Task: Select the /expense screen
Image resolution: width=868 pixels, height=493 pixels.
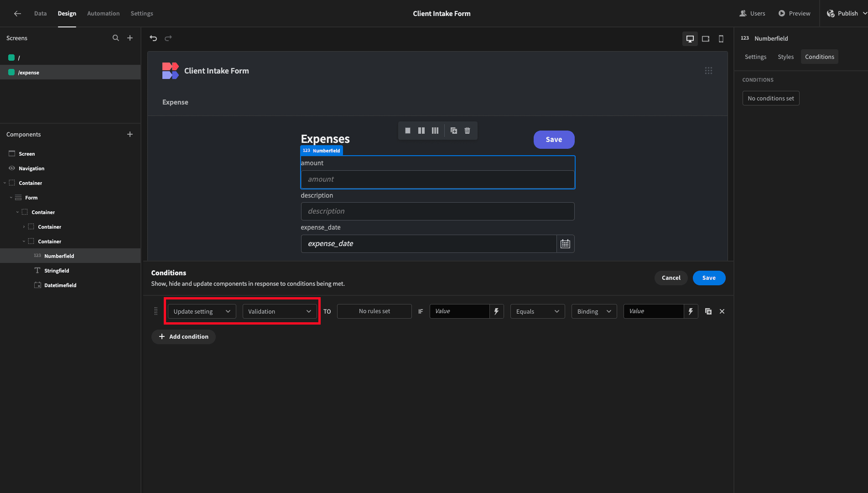Action: (70, 72)
